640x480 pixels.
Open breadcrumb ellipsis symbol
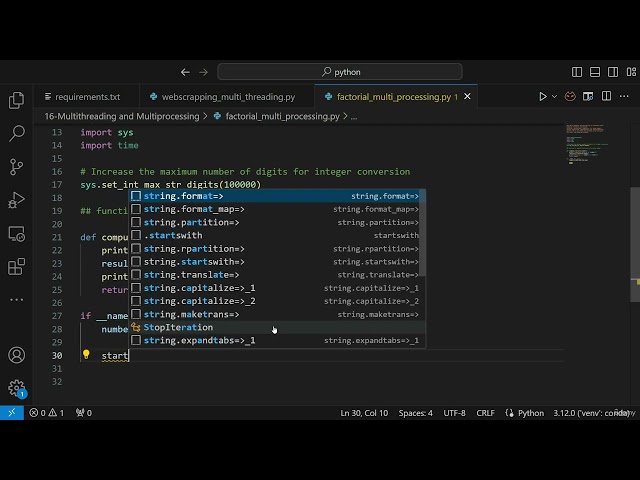coord(354,117)
